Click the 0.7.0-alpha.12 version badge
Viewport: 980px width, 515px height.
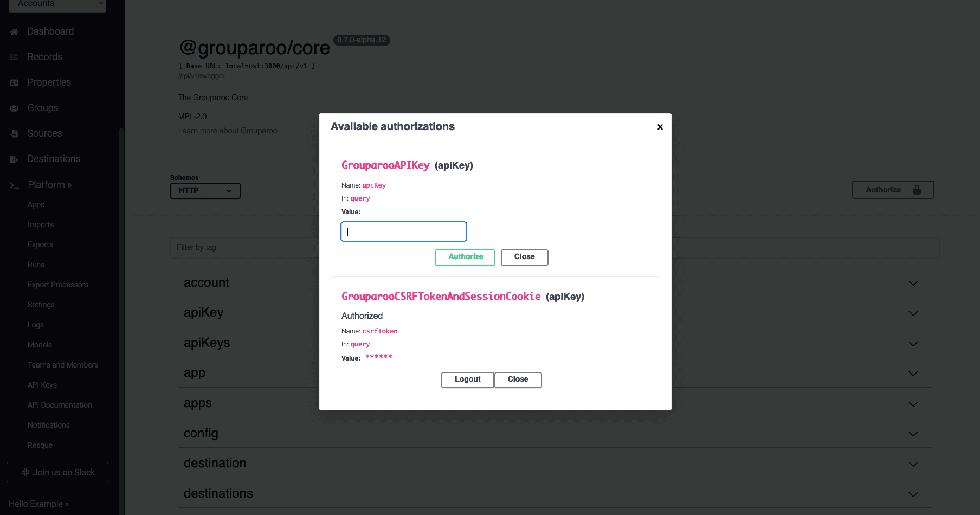[362, 40]
